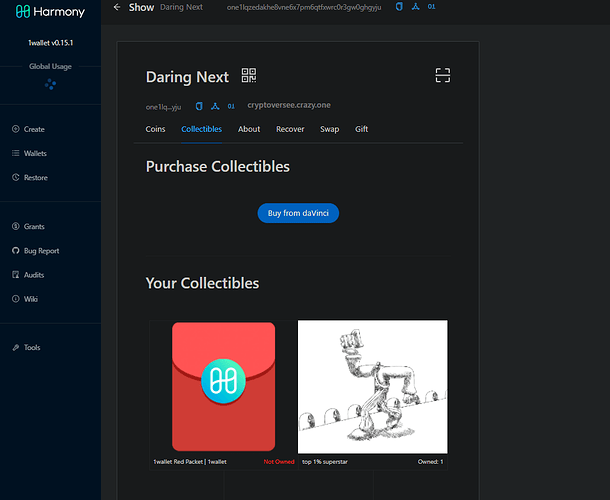Click the Harmony logo in sidebar
The width and height of the screenshot is (610, 500).
coord(50,13)
